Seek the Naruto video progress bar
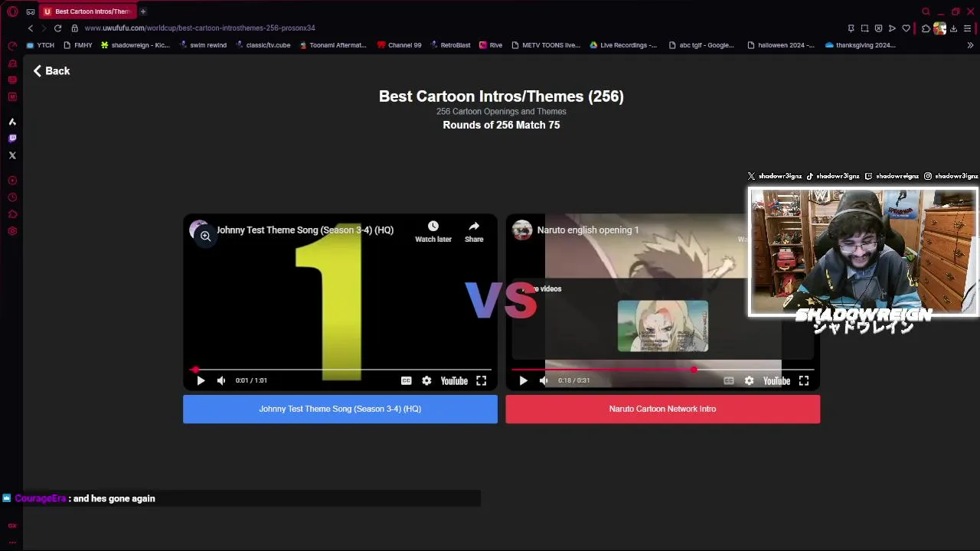 point(662,370)
